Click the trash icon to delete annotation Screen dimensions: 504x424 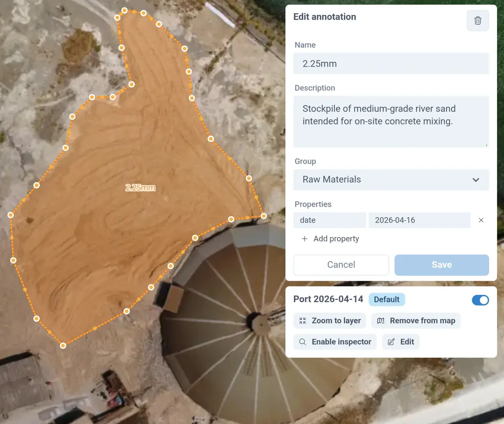477,21
